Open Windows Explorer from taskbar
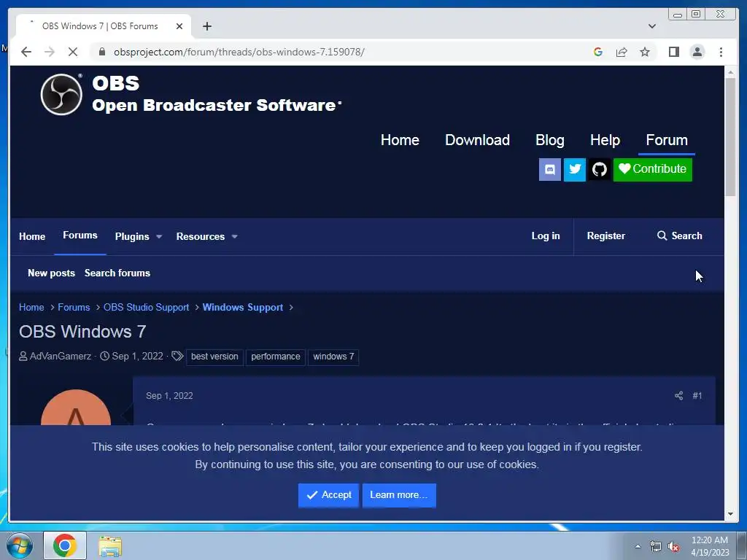The width and height of the screenshot is (747, 560). click(x=110, y=545)
